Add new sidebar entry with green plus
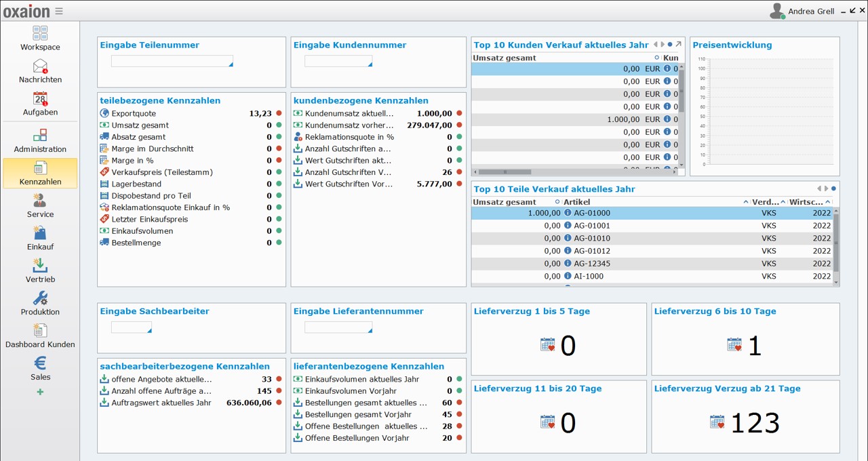This screenshot has height=461, width=868. click(40, 392)
